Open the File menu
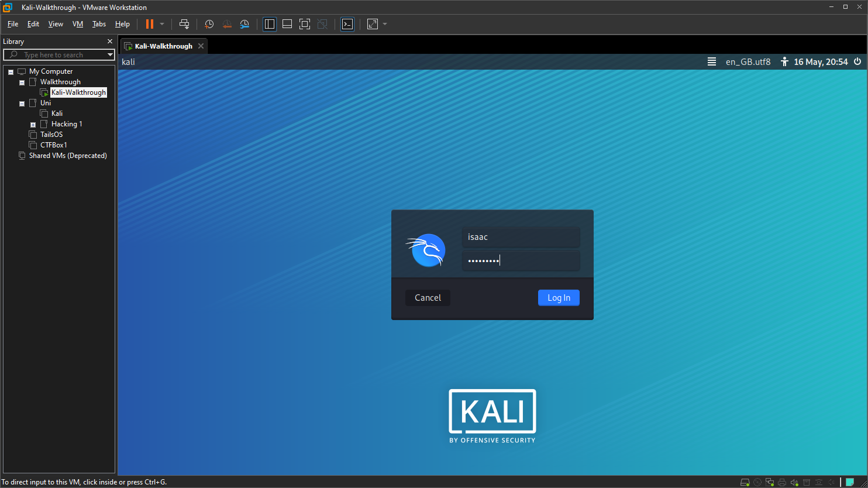This screenshot has height=488, width=868. pyautogui.click(x=13, y=24)
